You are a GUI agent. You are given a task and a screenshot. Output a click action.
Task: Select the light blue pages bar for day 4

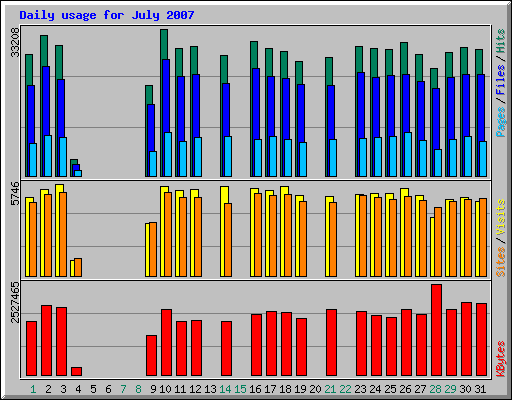78,173
